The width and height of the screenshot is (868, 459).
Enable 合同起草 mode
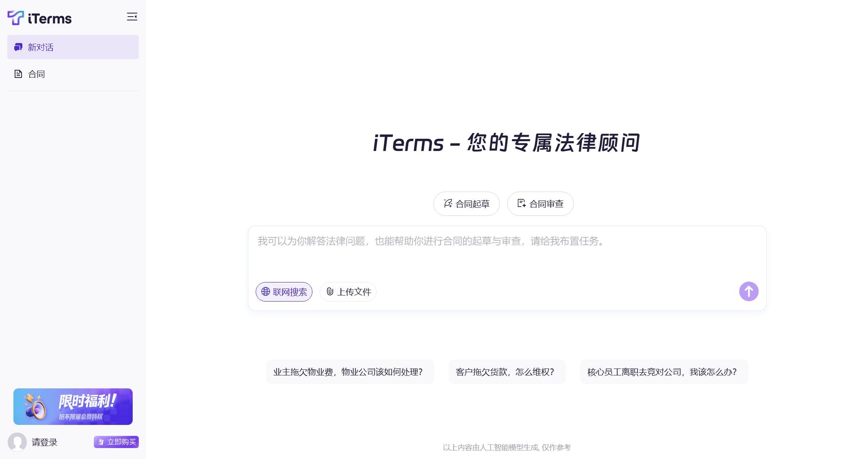tap(466, 203)
